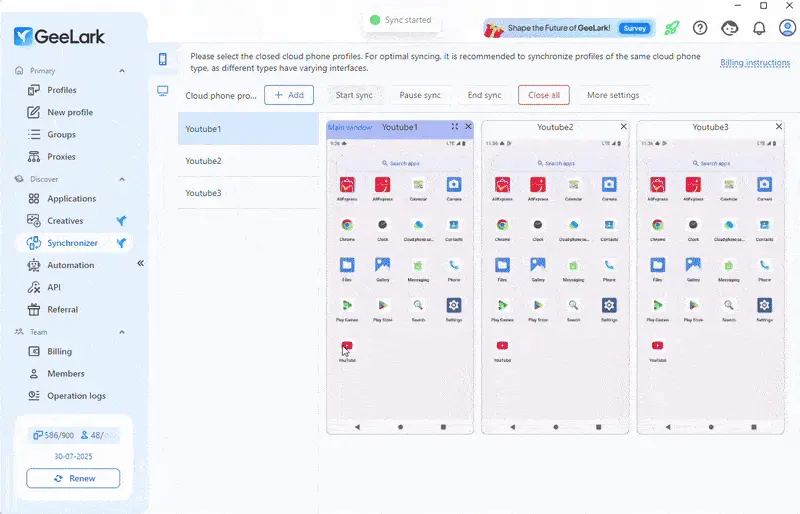Collapse the Discover section chevron
This screenshot has height=514, width=800.
[x=122, y=179]
